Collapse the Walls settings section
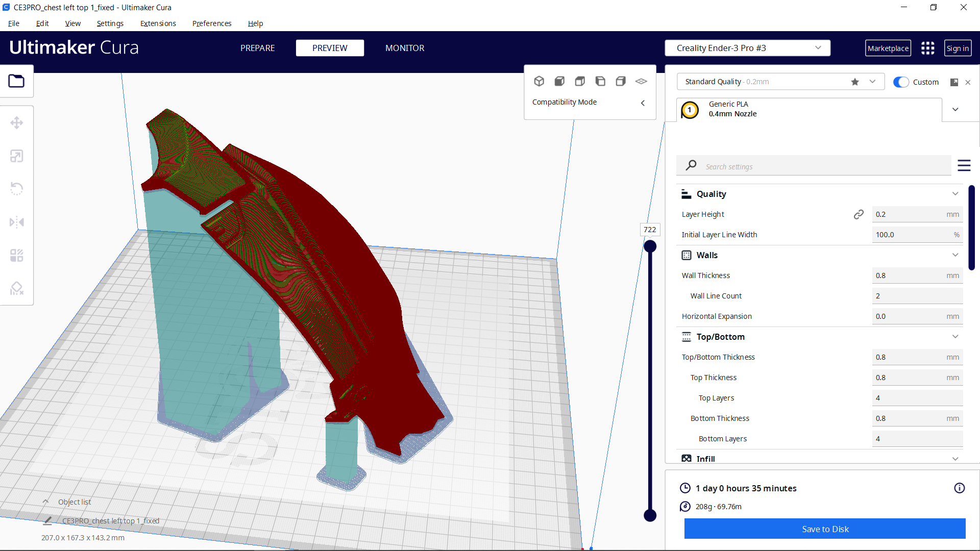The width and height of the screenshot is (980, 551). tap(955, 255)
